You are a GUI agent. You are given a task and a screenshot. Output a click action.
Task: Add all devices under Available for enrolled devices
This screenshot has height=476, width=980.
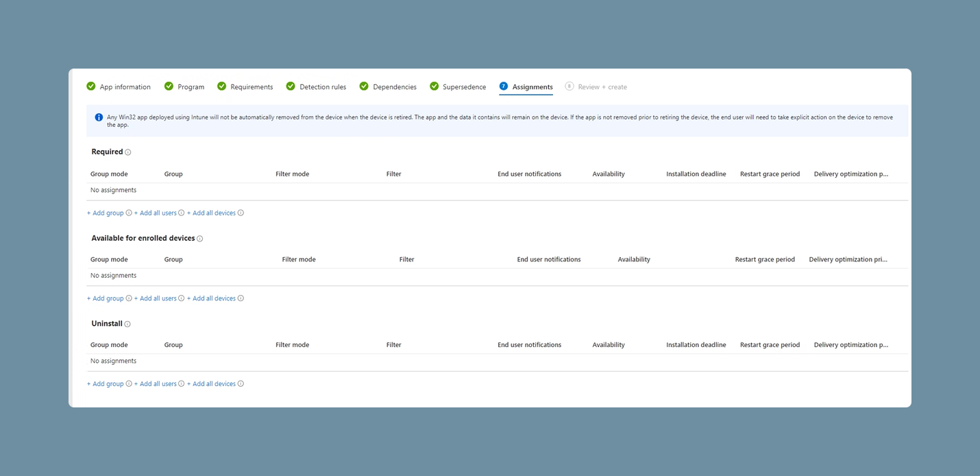coord(211,298)
